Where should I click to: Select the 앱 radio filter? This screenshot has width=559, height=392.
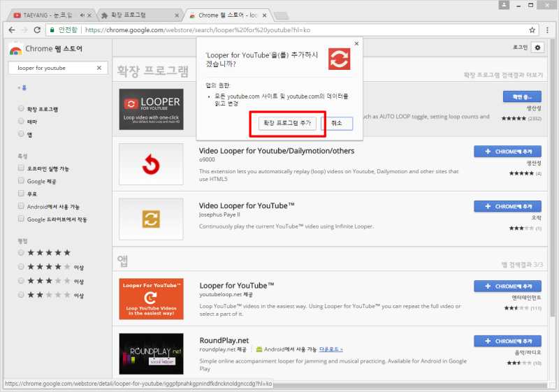[21, 133]
